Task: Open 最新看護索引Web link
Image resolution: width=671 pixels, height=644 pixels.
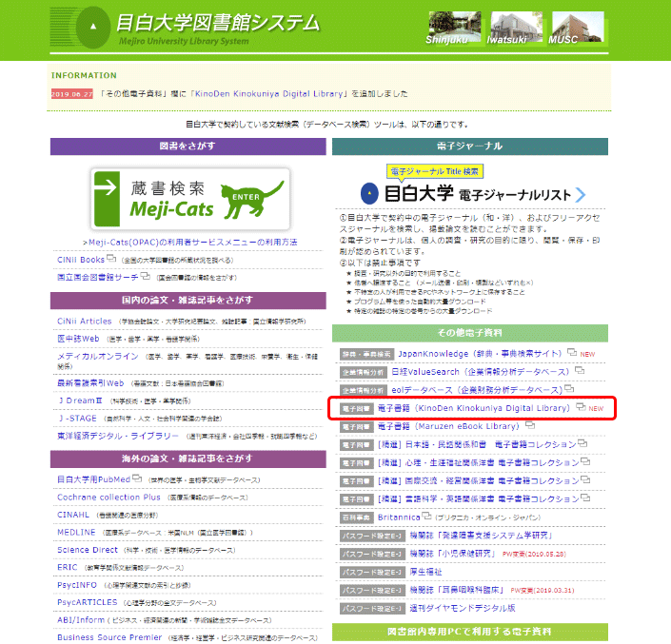Action: pos(90,383)
